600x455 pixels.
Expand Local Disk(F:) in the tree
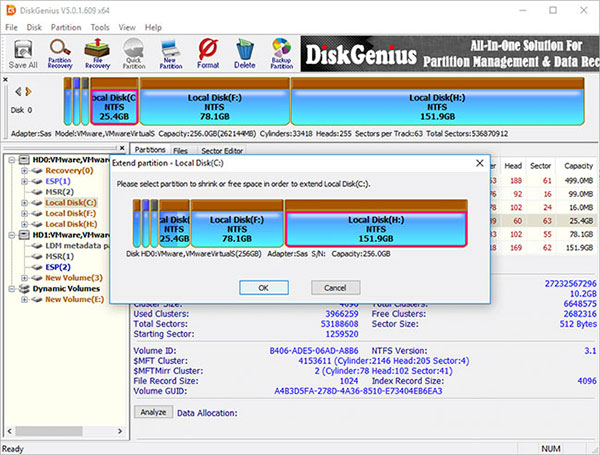[23, 213]
